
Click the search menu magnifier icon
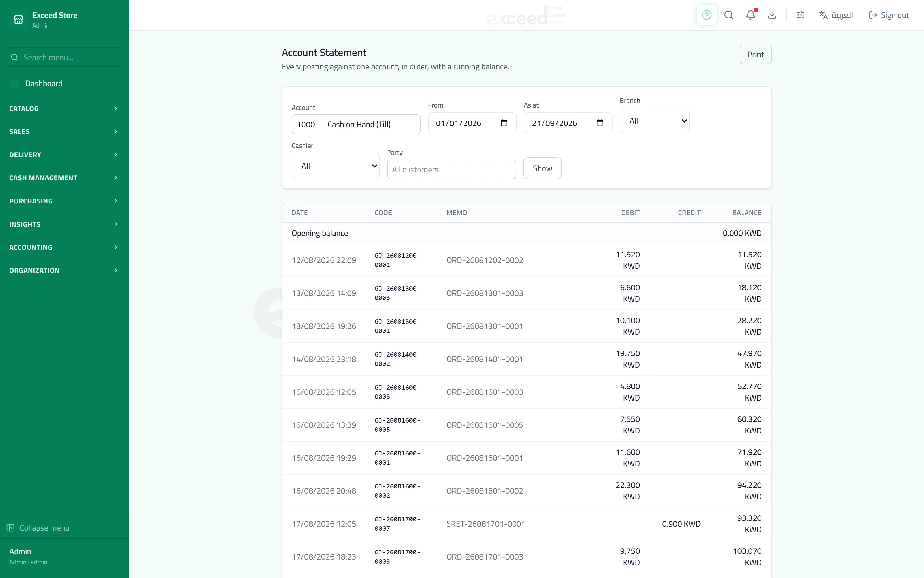(14, 57)
